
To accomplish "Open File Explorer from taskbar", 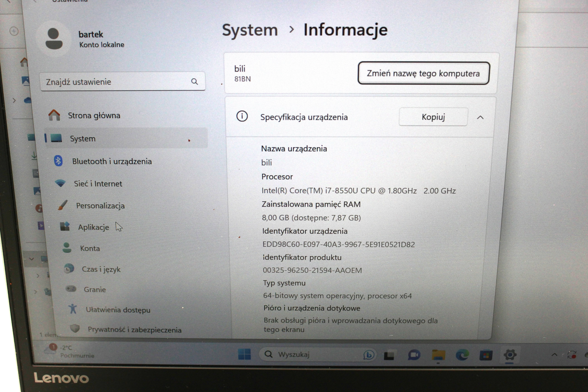I will pos(438,355).
